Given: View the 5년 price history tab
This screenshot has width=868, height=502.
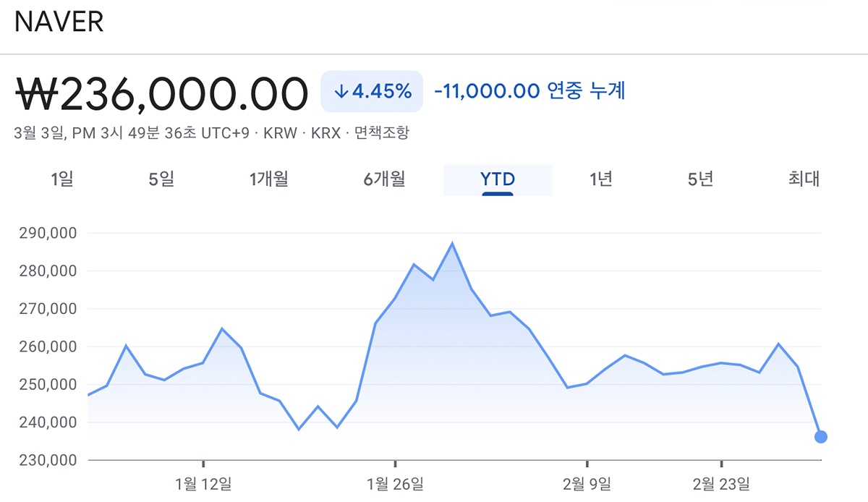Looking at the screenshot, I should pos(700,179).
